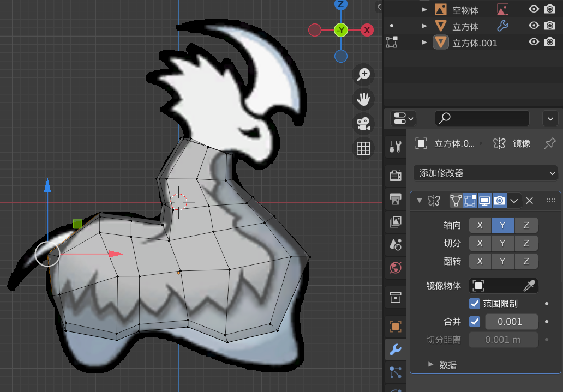Expand the 空物体 row in the outliner

[x=424, y=9]
